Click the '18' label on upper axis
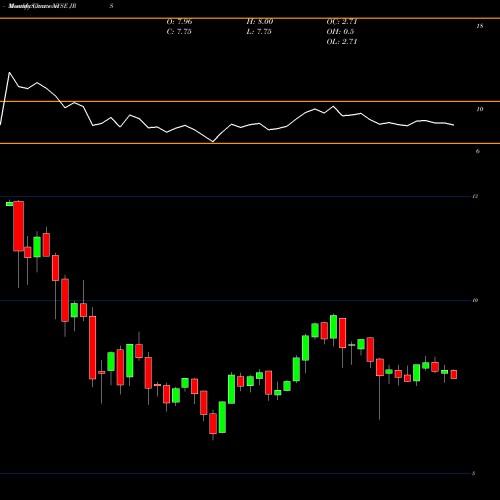Viewport: 500px width, 500px height. tap(480, 26)
